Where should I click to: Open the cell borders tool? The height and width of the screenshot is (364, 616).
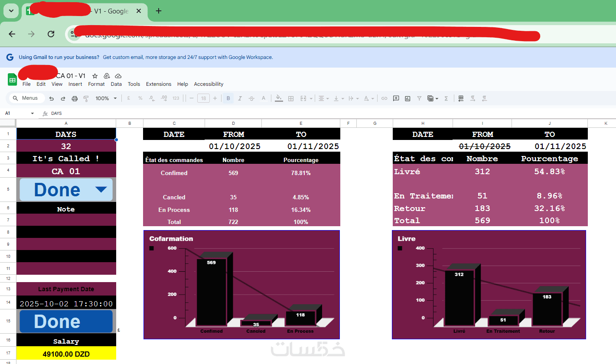[291, 98]
